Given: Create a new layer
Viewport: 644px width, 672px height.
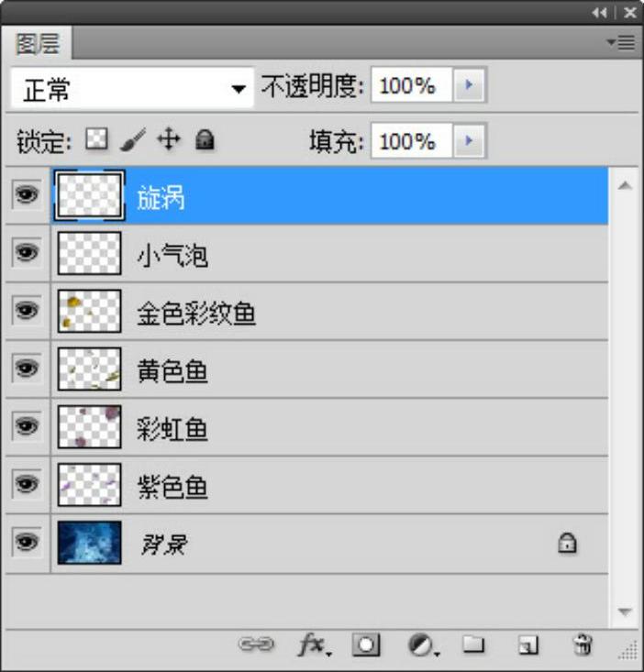Looking at the screenshot, I should (x=527, y=646).
